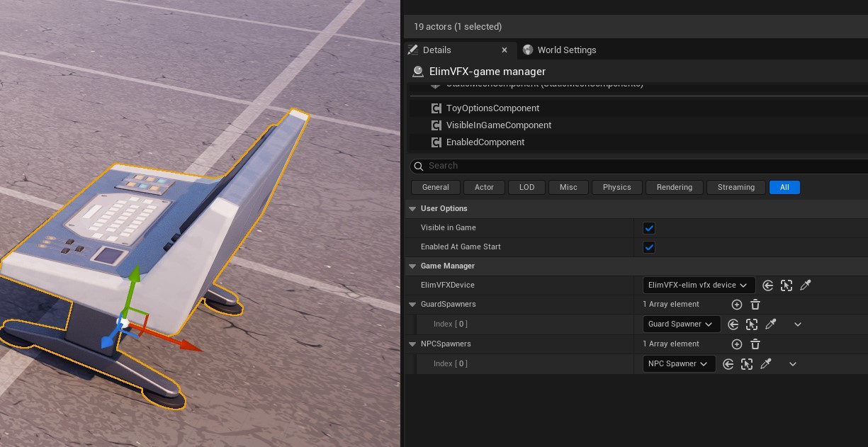Collapse the Game Manager section
This screenshot has width=868, height=447.
(412, 266)
